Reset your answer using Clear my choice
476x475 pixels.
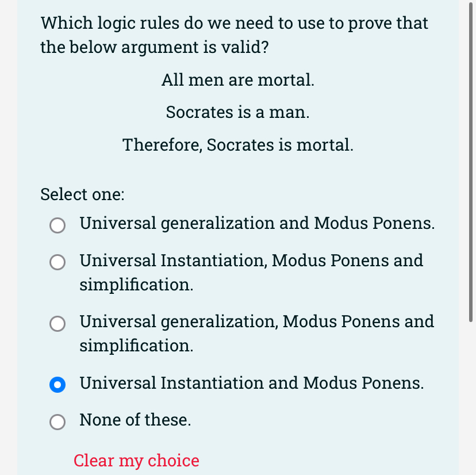click(x=136, y=461)
